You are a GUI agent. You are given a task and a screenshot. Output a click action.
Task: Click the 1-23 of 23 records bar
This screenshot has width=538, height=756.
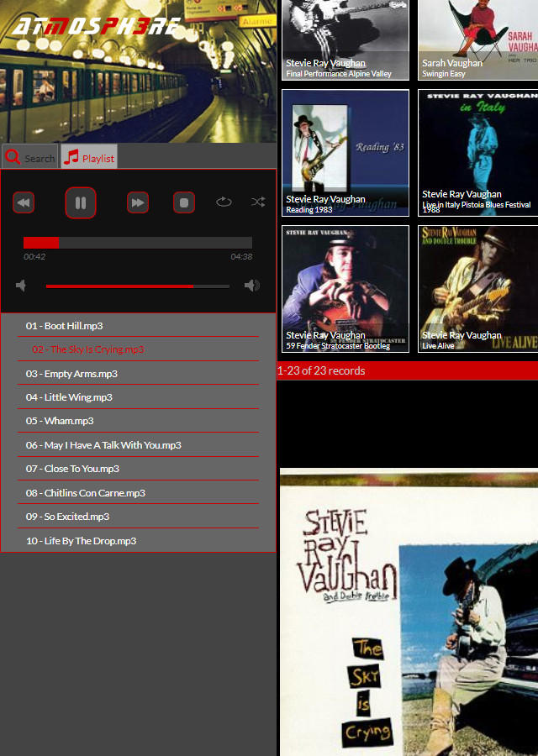point(407,370)
